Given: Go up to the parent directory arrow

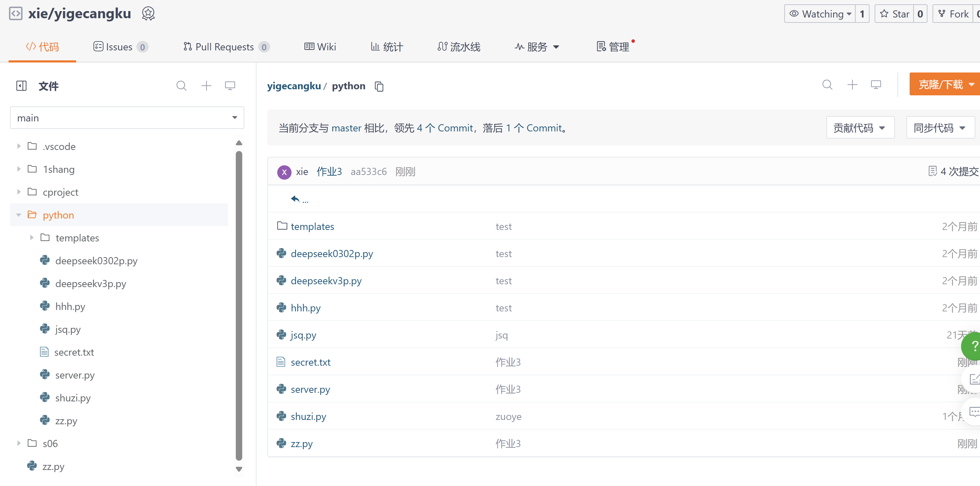Looking at the screenshot, I should click(x=295, y=199).
